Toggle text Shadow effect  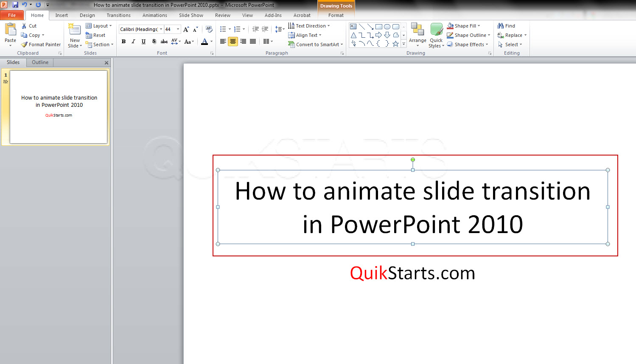pos(154,41)
